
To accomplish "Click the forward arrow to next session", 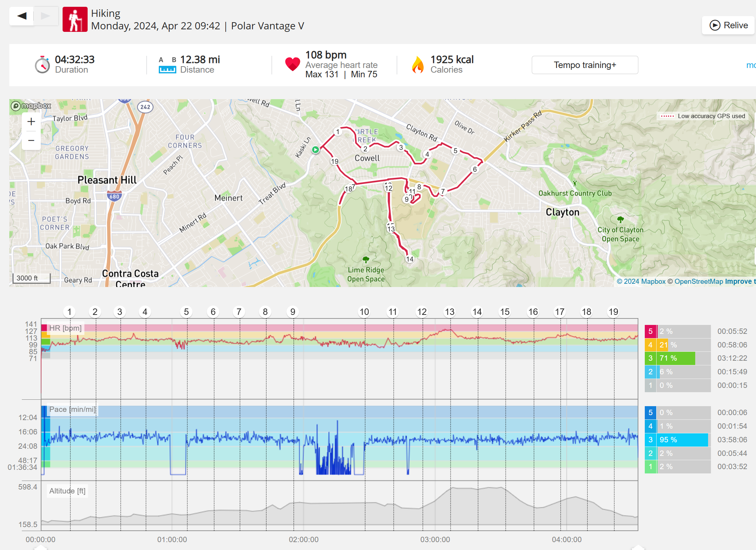I will pyautogui.click(x=46, y=16).
